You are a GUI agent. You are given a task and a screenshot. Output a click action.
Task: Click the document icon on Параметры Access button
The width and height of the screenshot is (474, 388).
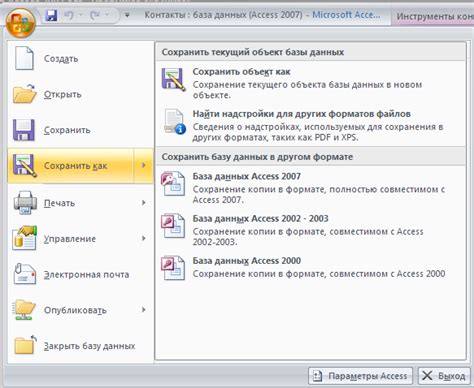point(317,376)
